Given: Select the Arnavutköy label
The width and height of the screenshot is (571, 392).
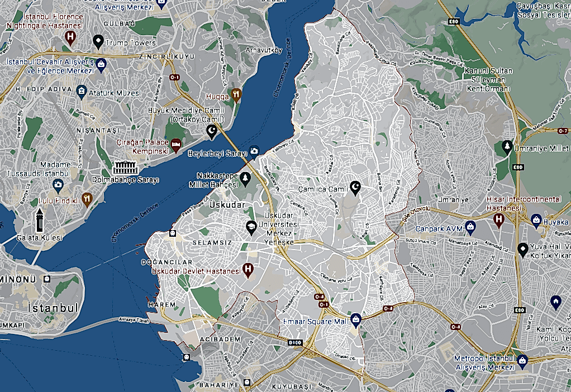Looking at the screenshot, I should pos(264,50).
